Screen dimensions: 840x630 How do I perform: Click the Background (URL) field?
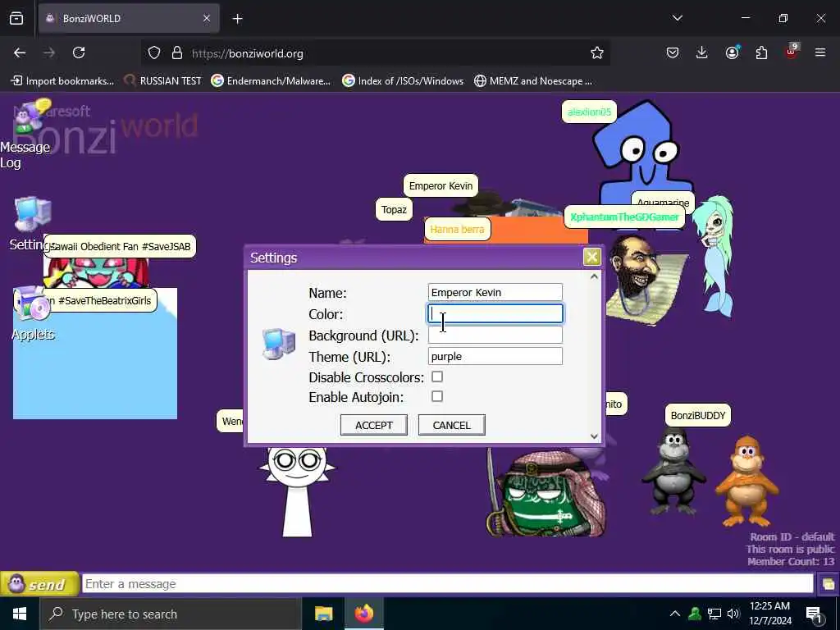click(x=495, y=335)
